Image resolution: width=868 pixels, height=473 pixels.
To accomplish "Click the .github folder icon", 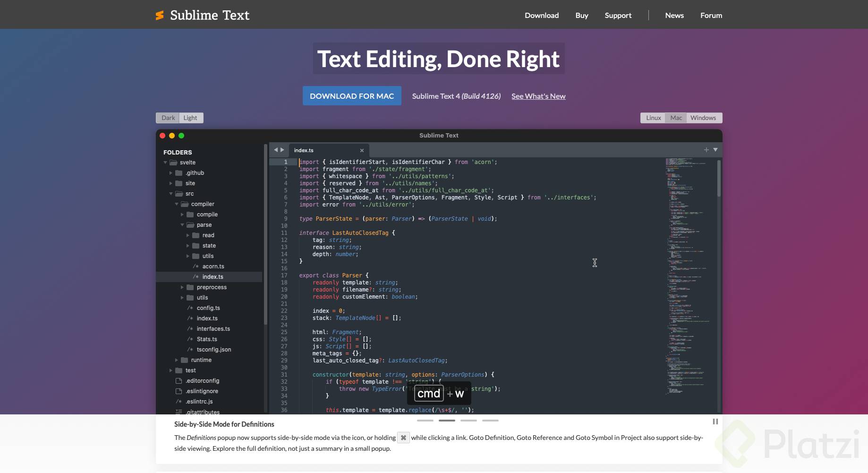I will [x=179, y=173].
